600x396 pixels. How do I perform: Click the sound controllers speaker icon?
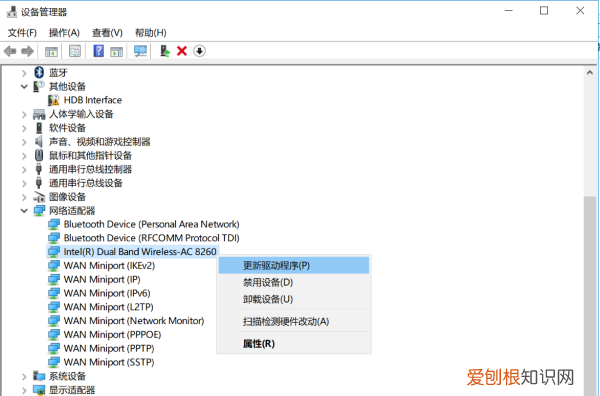click(x=39, y=142)
